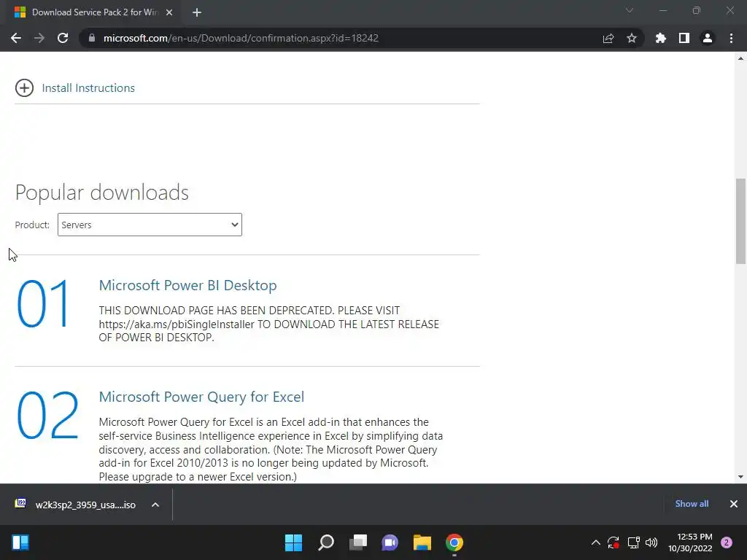Click the Popular downloads heading
The height and width of the screenshot is (560, 747).
tap(102, 192)
